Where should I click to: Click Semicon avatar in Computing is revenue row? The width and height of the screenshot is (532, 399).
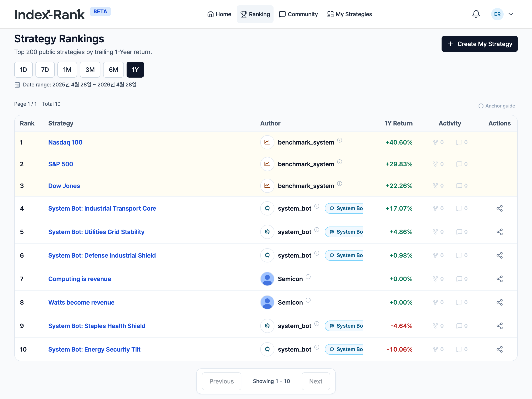(x=267, y=279)
